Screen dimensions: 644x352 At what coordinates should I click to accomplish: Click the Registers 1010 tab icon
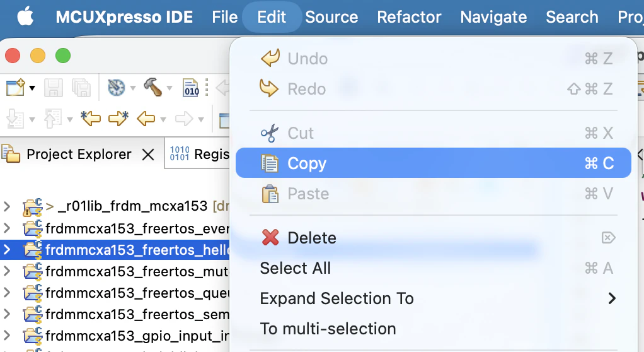[180, 153]
